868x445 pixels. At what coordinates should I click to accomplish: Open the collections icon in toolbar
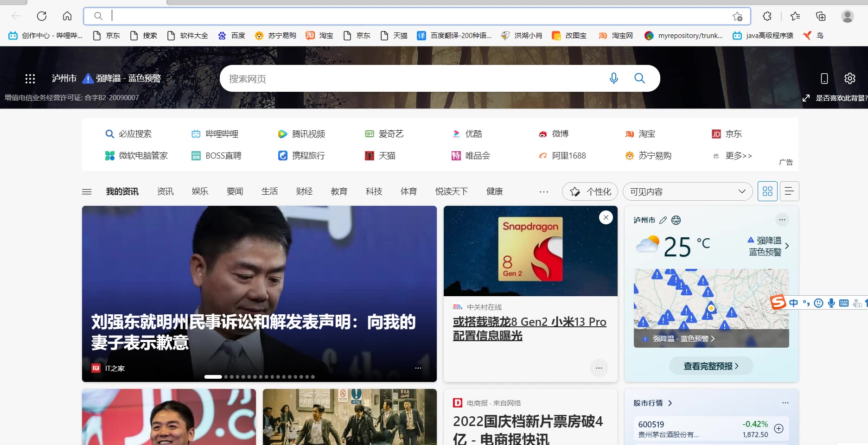821,16
